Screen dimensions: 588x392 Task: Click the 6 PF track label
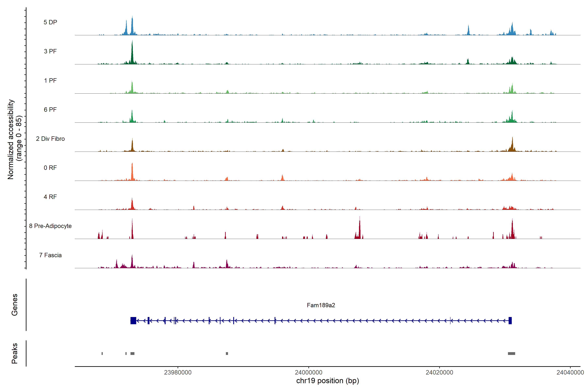(x=50, y=109)
